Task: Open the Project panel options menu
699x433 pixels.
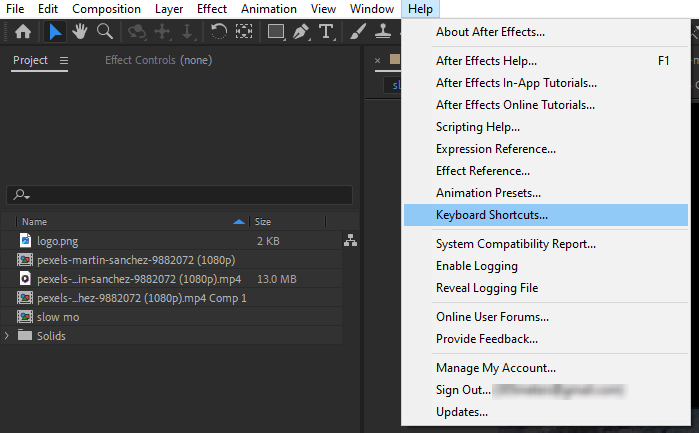Action: tap(64, 60)
